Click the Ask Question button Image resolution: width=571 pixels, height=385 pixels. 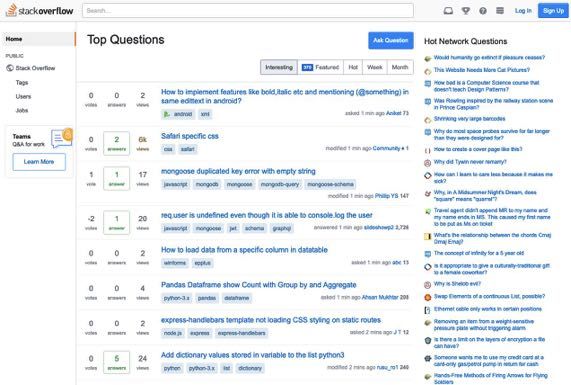click(x=391, y=40)
